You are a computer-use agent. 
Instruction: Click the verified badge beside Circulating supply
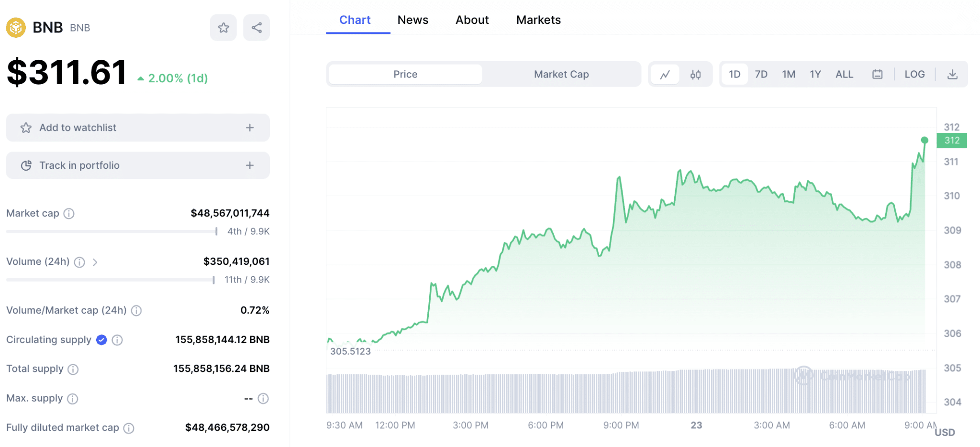(x=101, y=340)
